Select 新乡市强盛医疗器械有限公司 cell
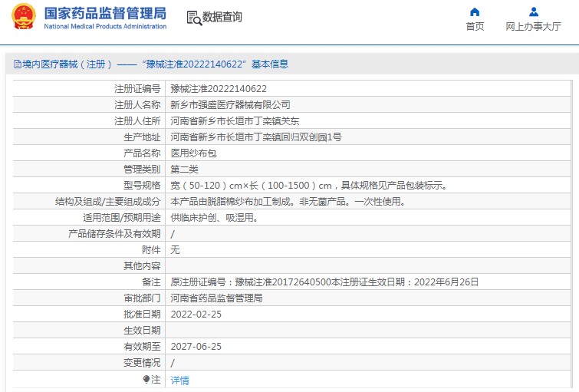The height and width of the screenshot is (392, 579). pyautogui.click(x=230, y=105)
